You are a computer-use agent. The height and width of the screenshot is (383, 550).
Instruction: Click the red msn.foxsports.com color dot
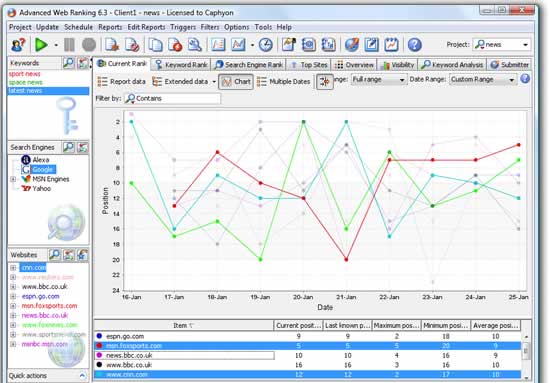click(99, 346)
